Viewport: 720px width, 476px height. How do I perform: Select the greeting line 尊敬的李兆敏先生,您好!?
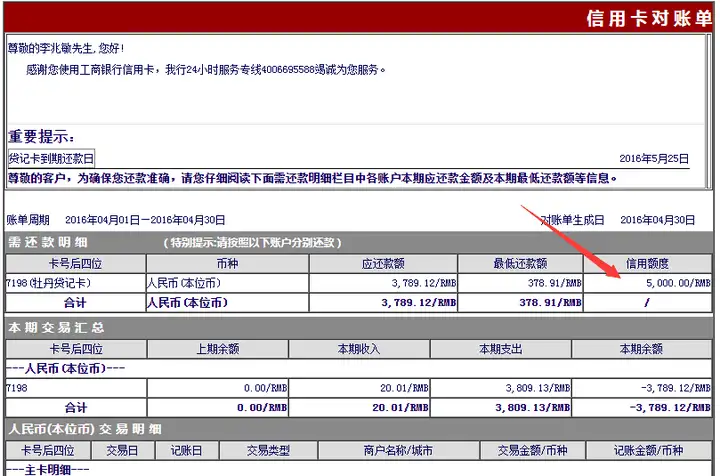(66, 48)
